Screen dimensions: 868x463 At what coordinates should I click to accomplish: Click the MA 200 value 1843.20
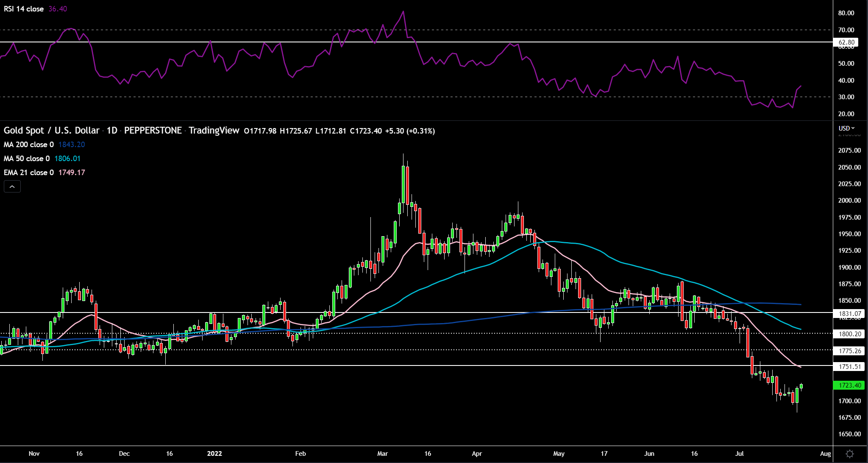pos(72,145)
